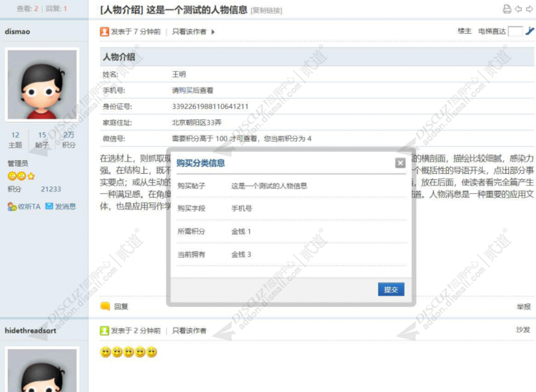Open hidethreadsort username profile link
The image size is (536, 392).
pos(30,330)
